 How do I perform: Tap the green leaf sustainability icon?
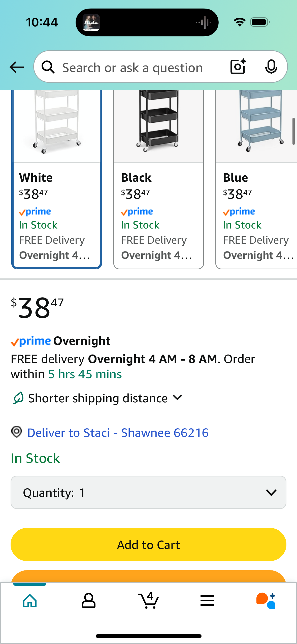tap(18, 398)
